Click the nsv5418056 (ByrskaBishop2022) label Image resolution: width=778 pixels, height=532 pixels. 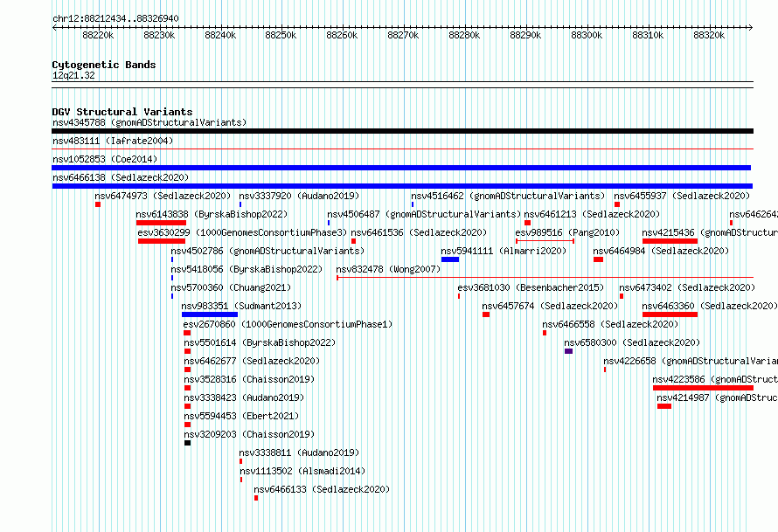pyautogui.click(x=247, y=269)
